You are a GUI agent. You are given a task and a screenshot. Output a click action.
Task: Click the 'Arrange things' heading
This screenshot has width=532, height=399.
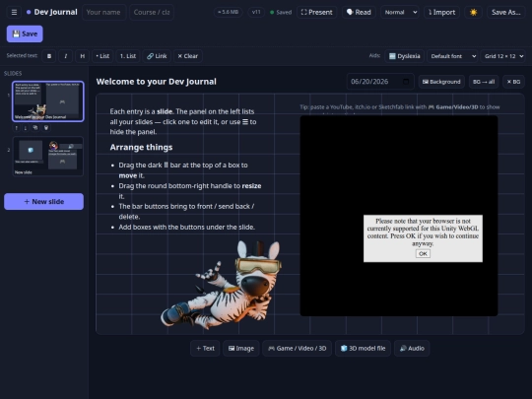pos(141,147)
